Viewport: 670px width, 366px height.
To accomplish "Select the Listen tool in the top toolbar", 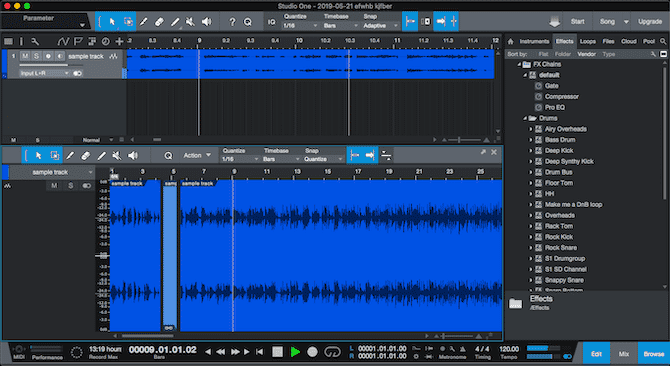I will coord(207,22).
